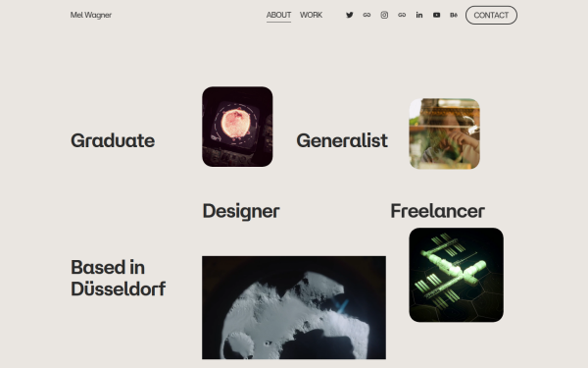Open the YouTube icon link
This screenshot has height=368, width=588.
(436, 15)
